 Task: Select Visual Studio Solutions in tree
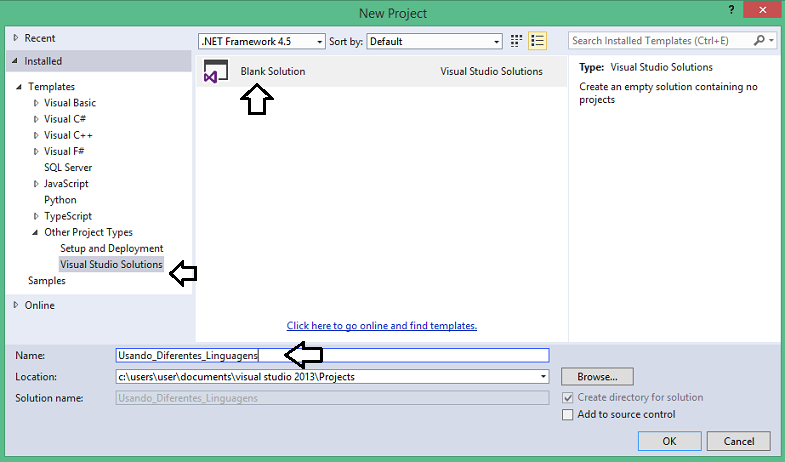(x=110, y=265)
